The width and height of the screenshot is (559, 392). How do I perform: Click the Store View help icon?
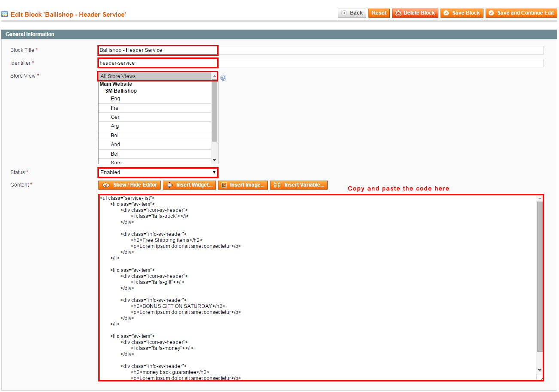(223, 78)
